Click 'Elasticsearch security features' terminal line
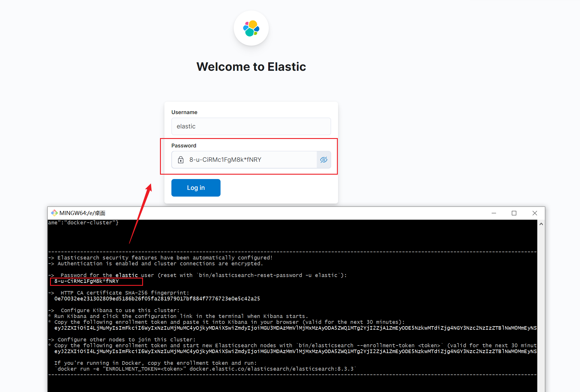This screenshot has height=392, width=580. pos(160,258)
